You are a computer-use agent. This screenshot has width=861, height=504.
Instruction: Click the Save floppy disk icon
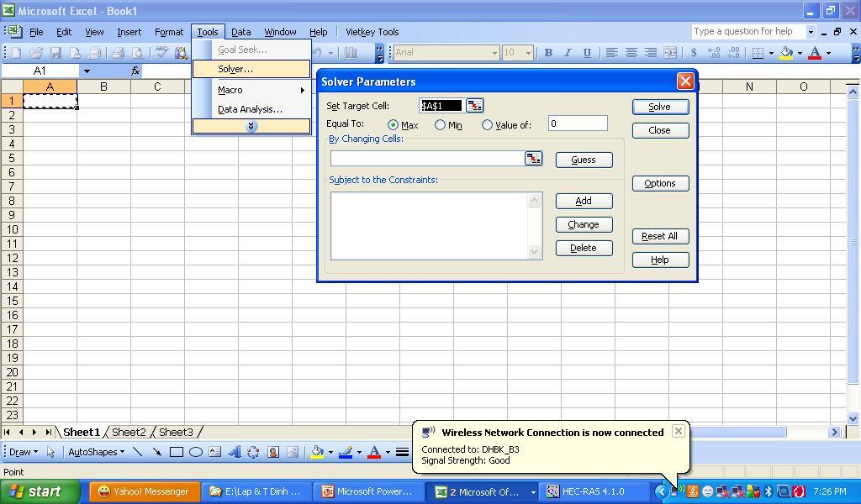point(55,53)
